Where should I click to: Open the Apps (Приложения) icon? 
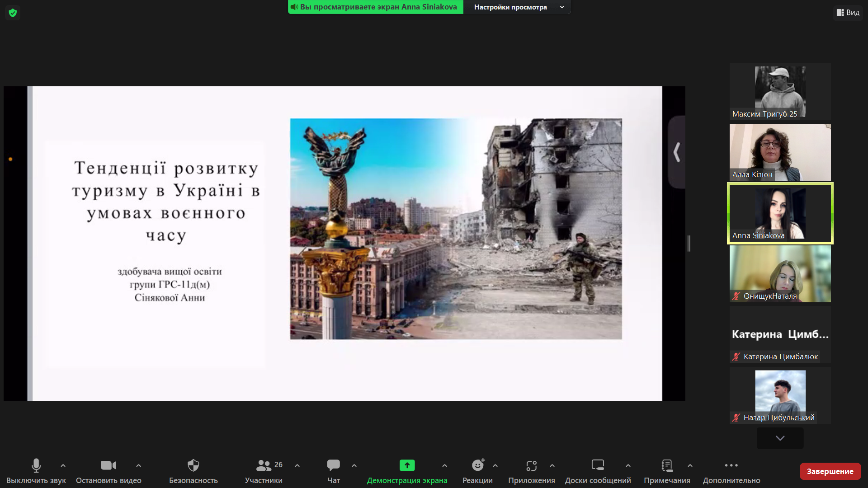pyautogui.click(x=531, y=465)
